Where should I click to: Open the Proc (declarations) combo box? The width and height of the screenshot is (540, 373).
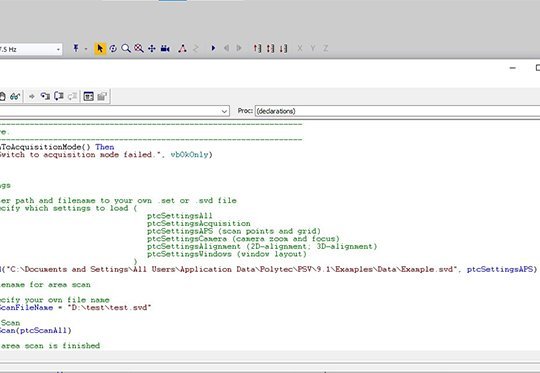tap(397, 111)
